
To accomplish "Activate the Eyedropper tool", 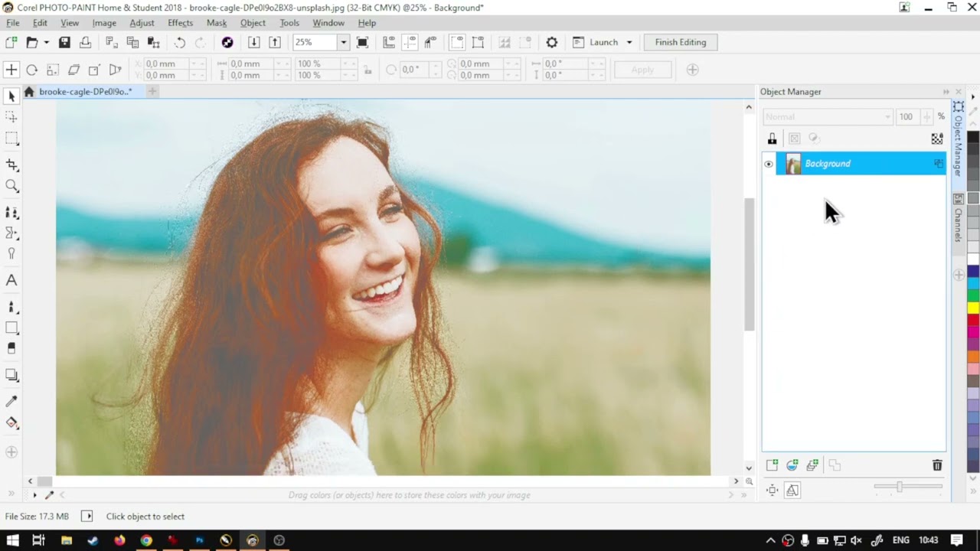I will click(11, 402).
